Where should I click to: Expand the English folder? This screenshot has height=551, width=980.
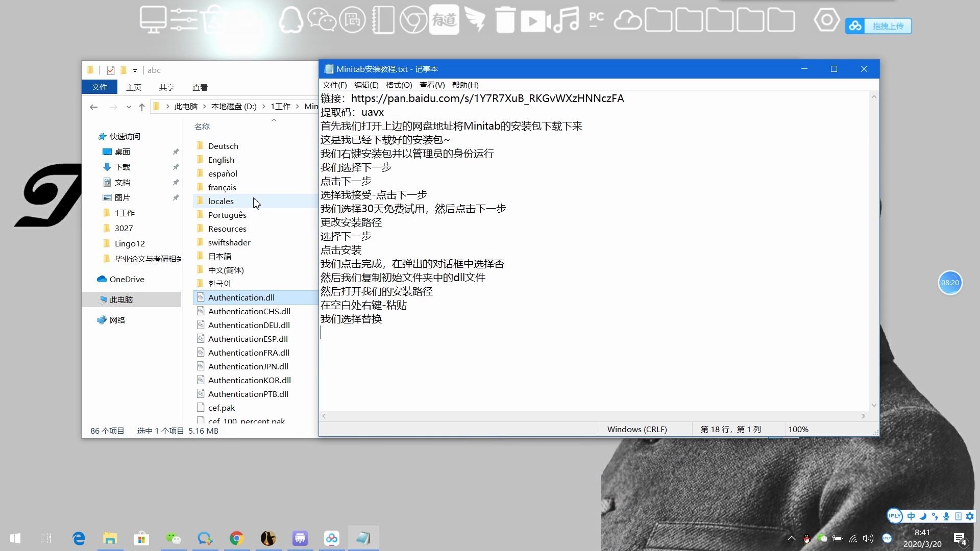[221, 160]
